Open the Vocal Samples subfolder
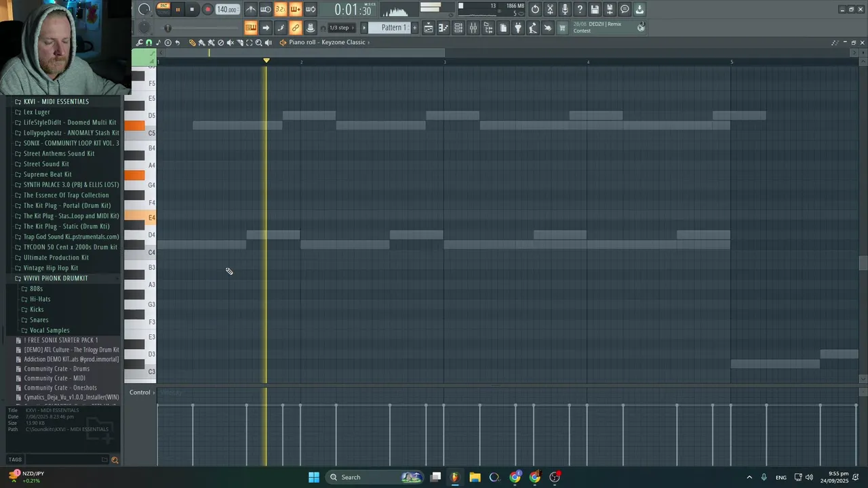The height and width of the screenshot is (488, 868). (x=50, y=330)
